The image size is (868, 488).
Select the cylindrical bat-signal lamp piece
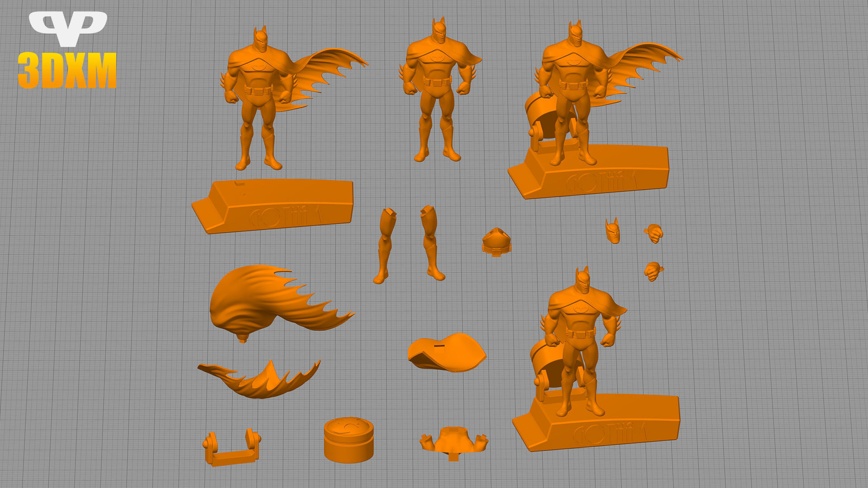[x=349, y=440]
